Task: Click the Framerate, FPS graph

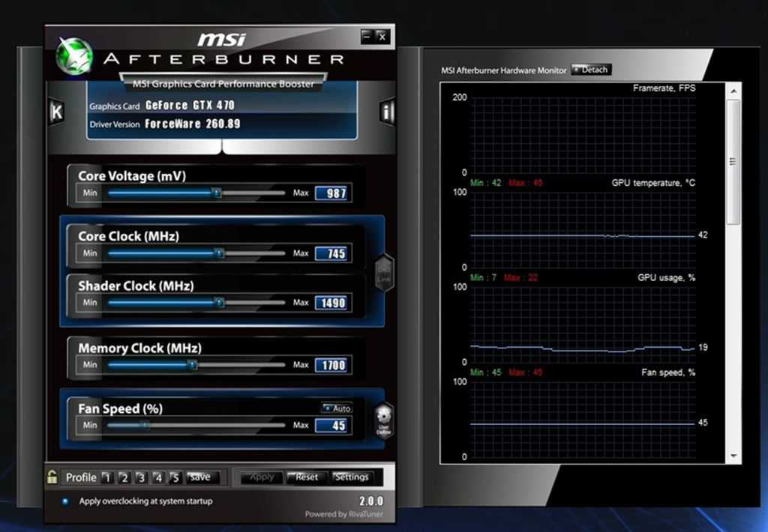Action: click(583, 135)
